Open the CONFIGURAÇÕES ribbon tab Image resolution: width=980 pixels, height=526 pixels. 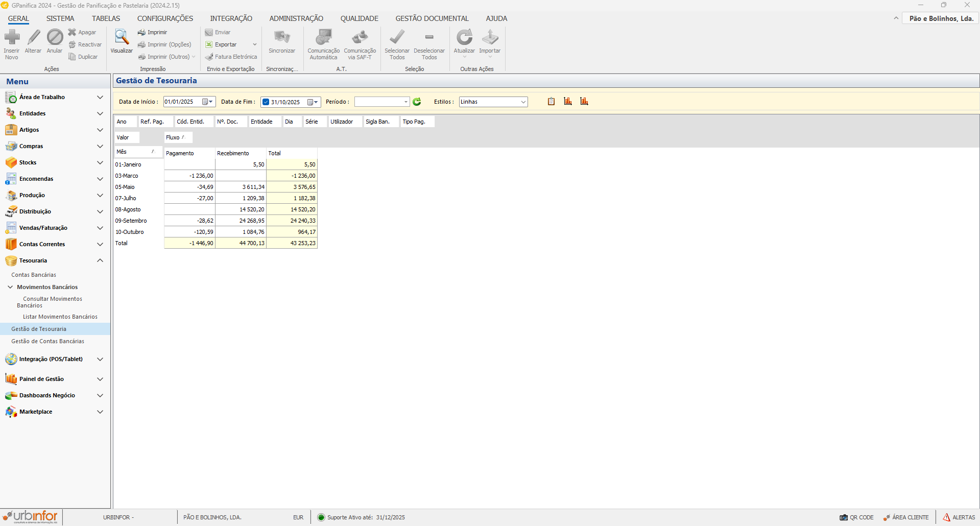[x=165, y=18]
